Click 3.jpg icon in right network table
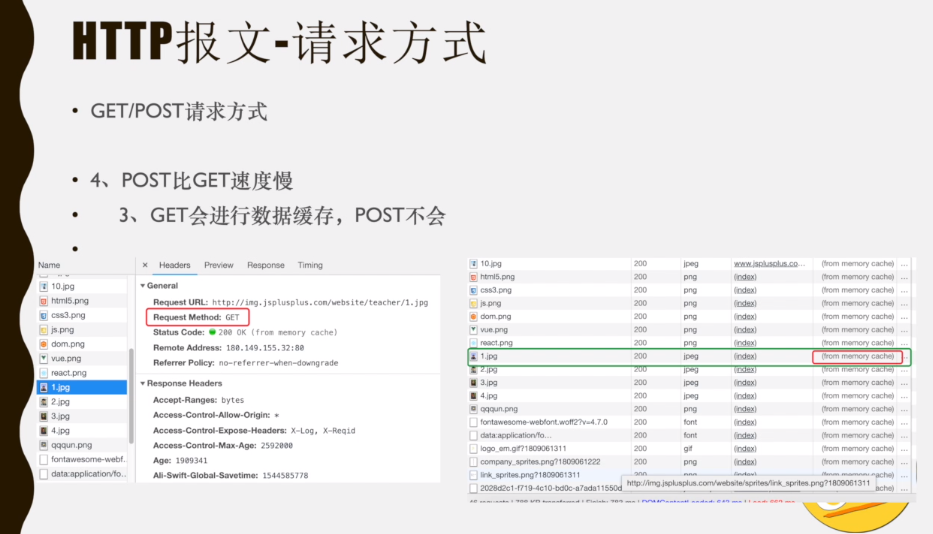The width and height of the screenshot is (933, 534). pyautogui.click(x=474, y=382)
